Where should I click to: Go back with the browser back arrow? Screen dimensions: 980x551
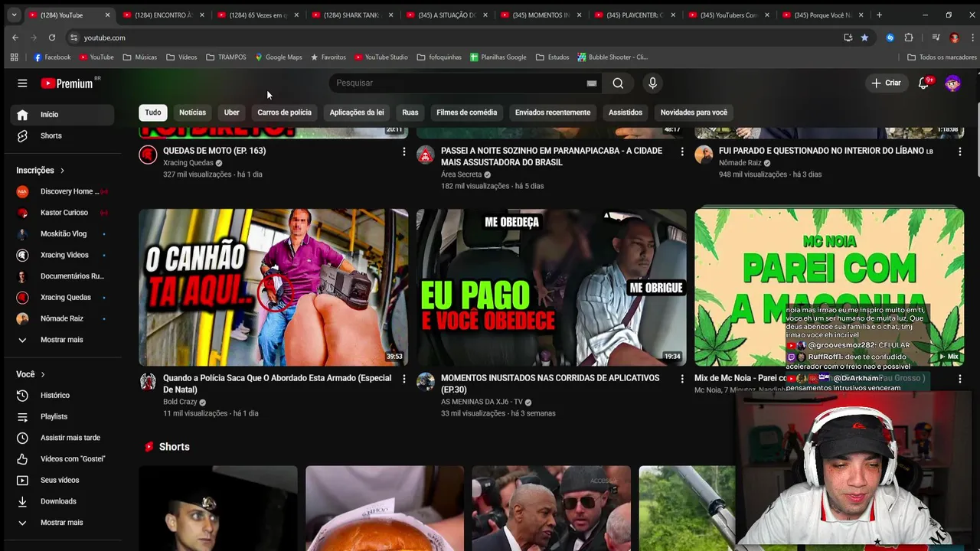click(15, 37)
